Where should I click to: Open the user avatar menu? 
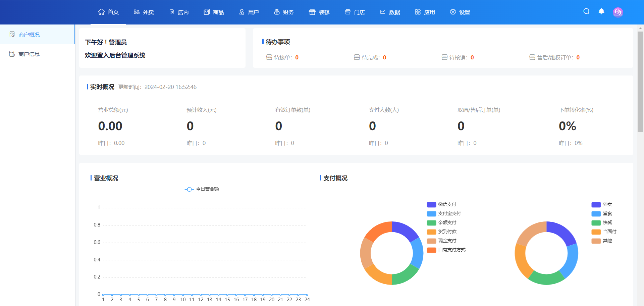[618, 12]
